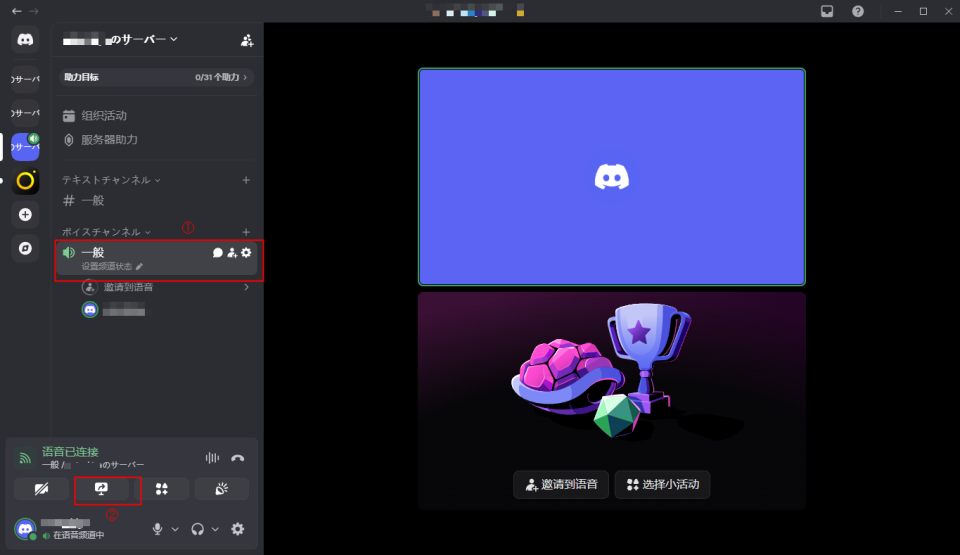Screen dimensions: 960x555
Task: Open microphone input options arrow
Action: (175, 529)
